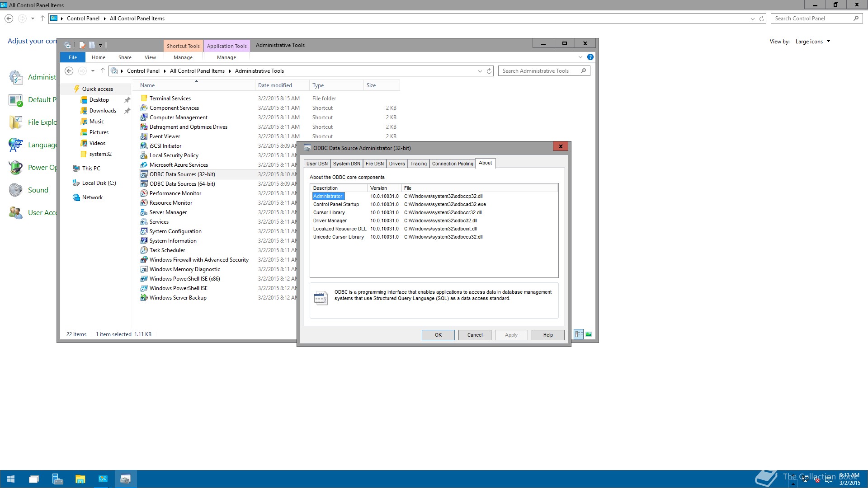Select the Terminal Services folder icon
Image resolution: width=868 pixels, height=488 pixels.
point(144,99)
